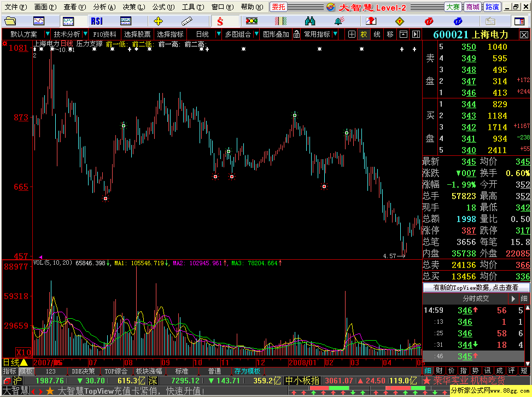Click the 图形叠加 button

click(276, 34)
